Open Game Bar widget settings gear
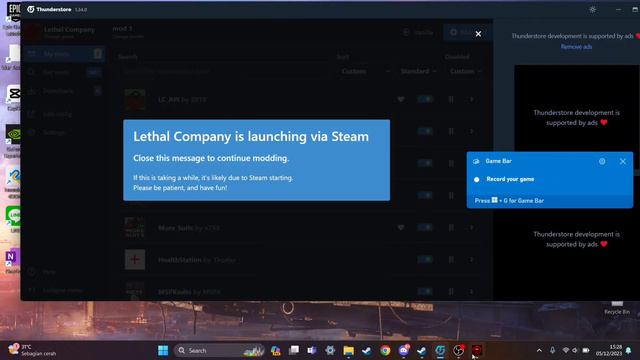The height and width of the screenshot is (360, 640). click(602, 161)
